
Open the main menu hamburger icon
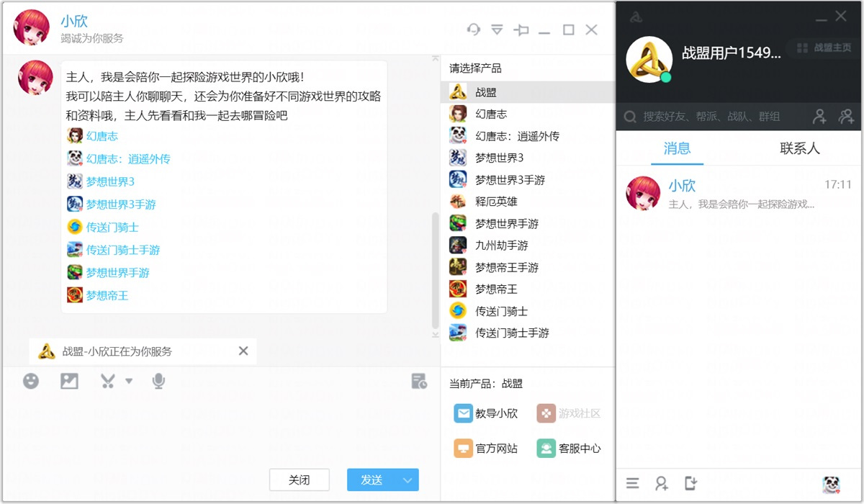tap(632, 484)
